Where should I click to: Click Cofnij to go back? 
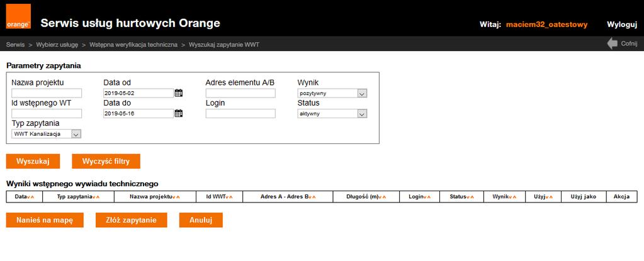tap(630, 43)
